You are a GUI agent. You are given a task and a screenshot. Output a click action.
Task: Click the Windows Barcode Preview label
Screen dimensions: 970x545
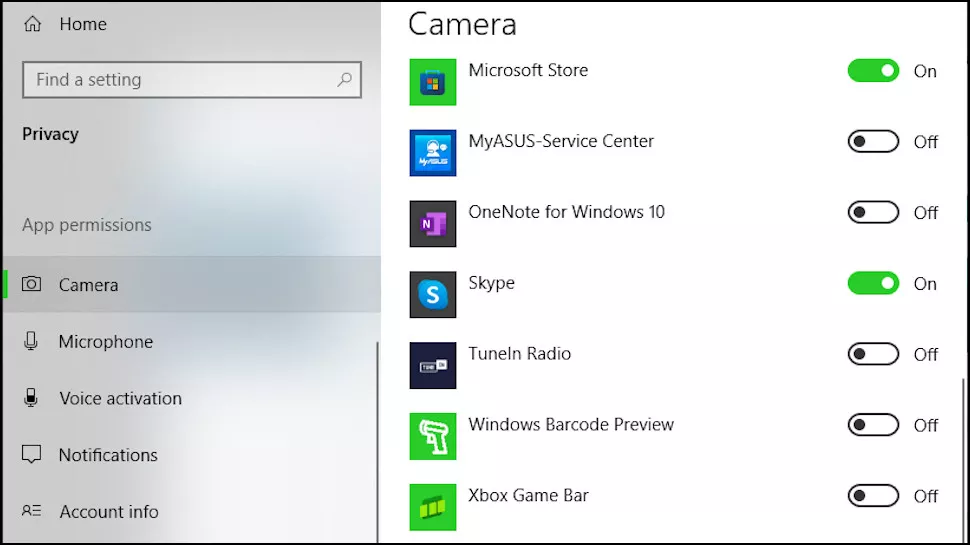570,424
